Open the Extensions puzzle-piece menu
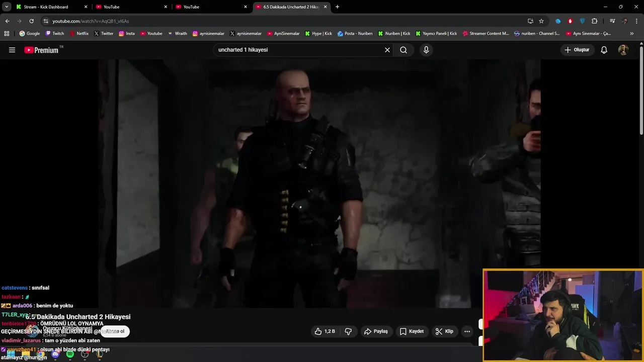Image resolution: width=644 pixels, height=362 pixels. pyautogui.click(x=595, y=21)
